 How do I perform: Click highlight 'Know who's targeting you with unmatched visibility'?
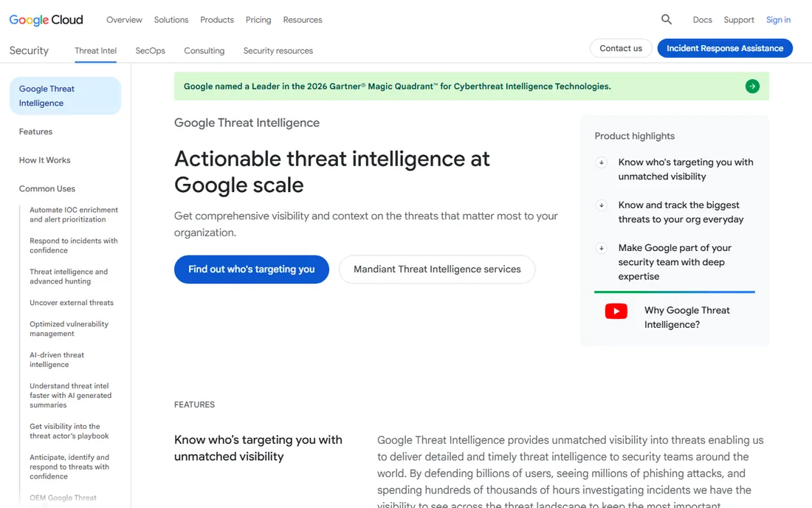click(686, 169)
